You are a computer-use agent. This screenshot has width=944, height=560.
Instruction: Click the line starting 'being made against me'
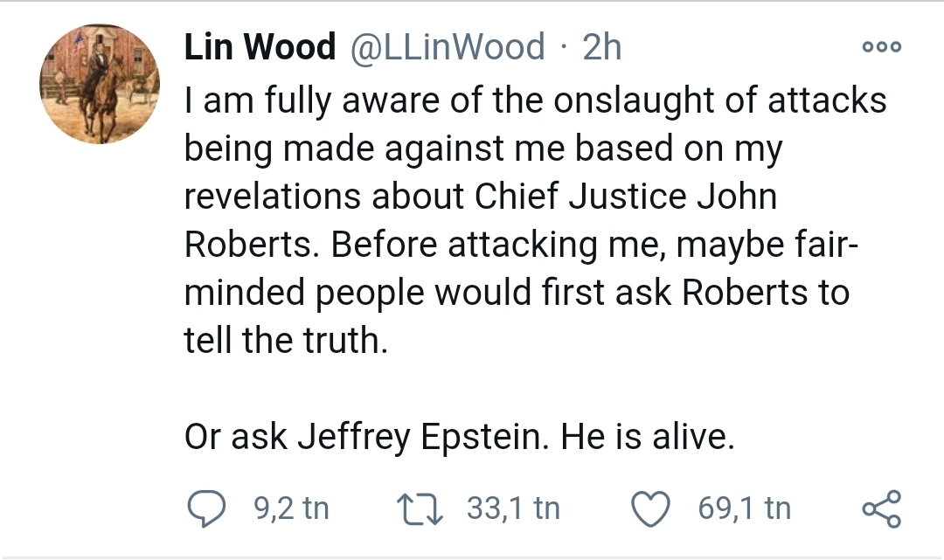coord(482,149)
